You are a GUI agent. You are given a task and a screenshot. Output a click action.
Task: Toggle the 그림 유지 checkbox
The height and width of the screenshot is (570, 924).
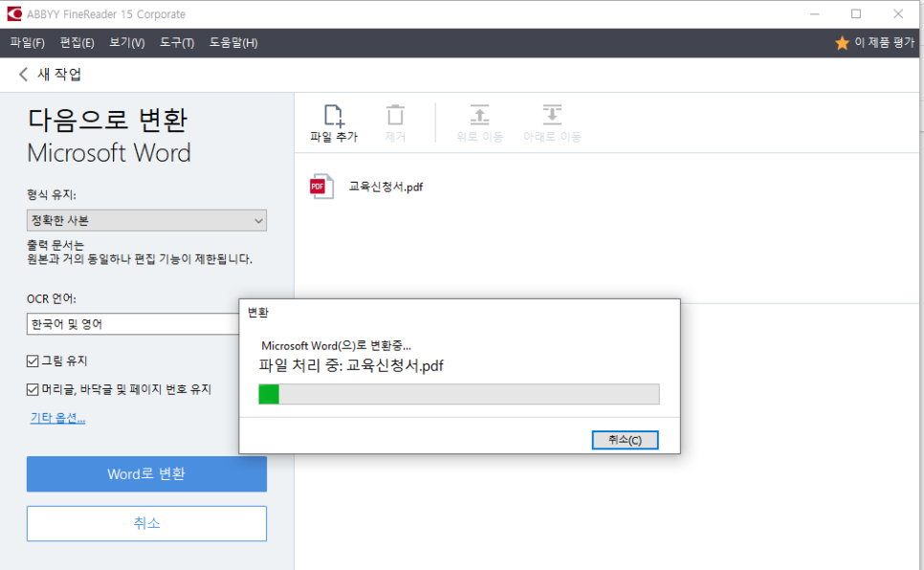33,361
